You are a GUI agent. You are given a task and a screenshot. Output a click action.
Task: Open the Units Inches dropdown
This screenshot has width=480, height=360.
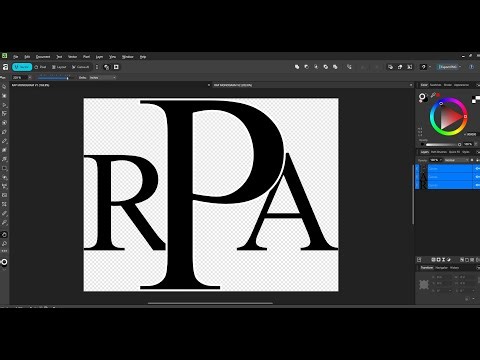click(102, 77)
